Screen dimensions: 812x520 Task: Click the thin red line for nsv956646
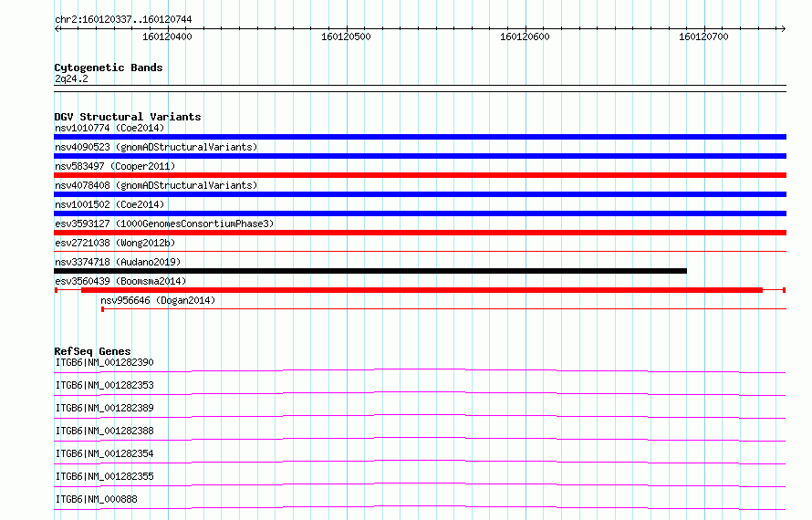coord(443,309)
